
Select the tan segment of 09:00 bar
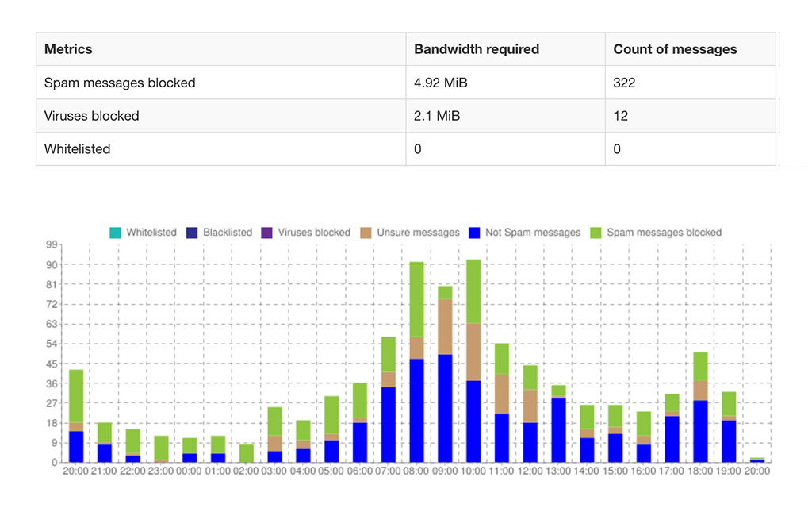[x=445, y=326]
